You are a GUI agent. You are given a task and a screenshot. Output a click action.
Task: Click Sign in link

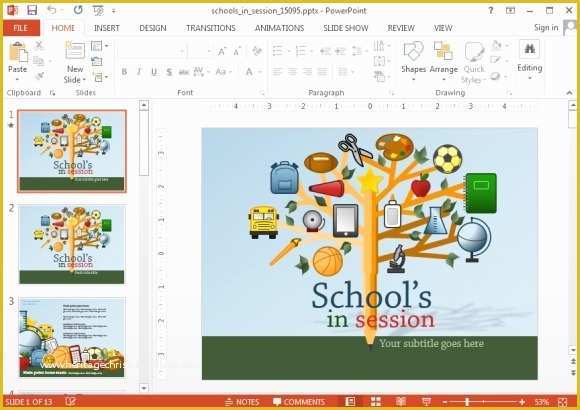click(546, 28)
